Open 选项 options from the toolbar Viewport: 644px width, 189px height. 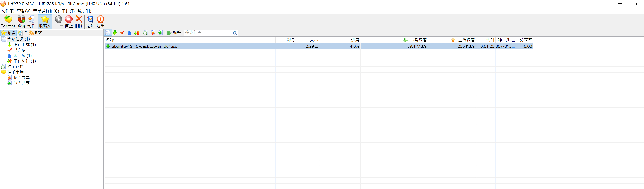(x=90, y=19)
